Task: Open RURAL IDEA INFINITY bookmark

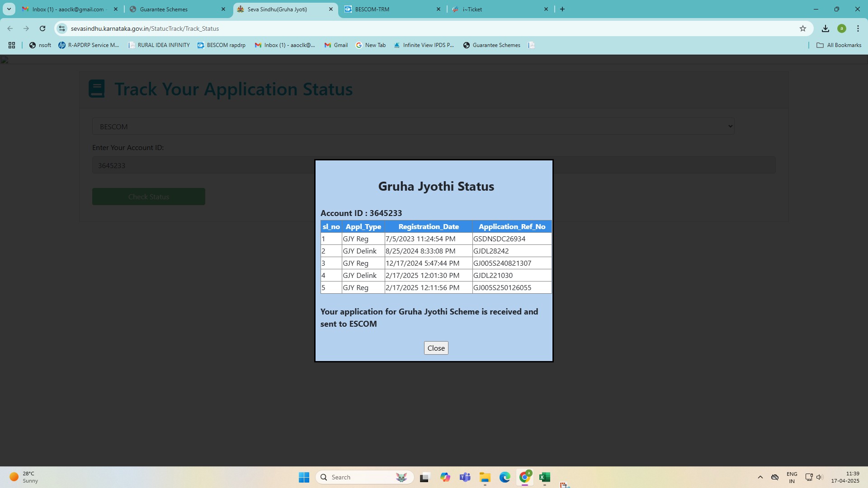Action: pos(159,45)
